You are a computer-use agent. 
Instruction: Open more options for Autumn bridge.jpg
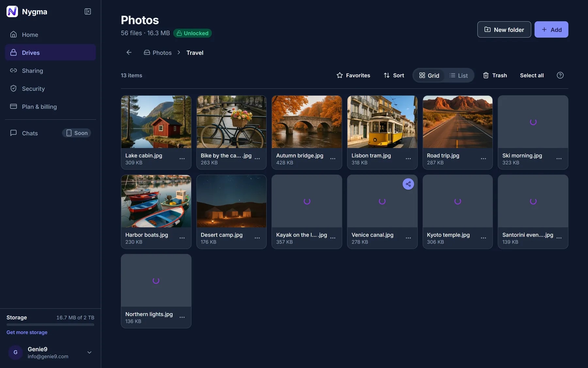point(333,159)
